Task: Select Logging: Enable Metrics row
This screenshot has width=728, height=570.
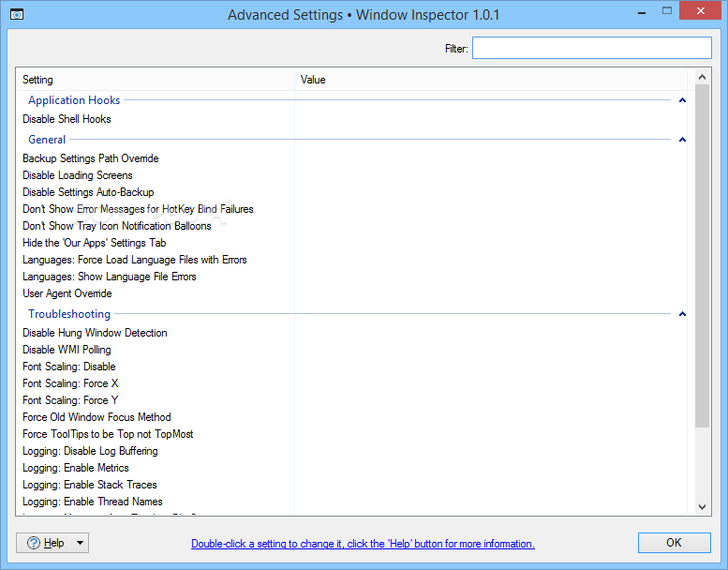Action: (76, 468)
